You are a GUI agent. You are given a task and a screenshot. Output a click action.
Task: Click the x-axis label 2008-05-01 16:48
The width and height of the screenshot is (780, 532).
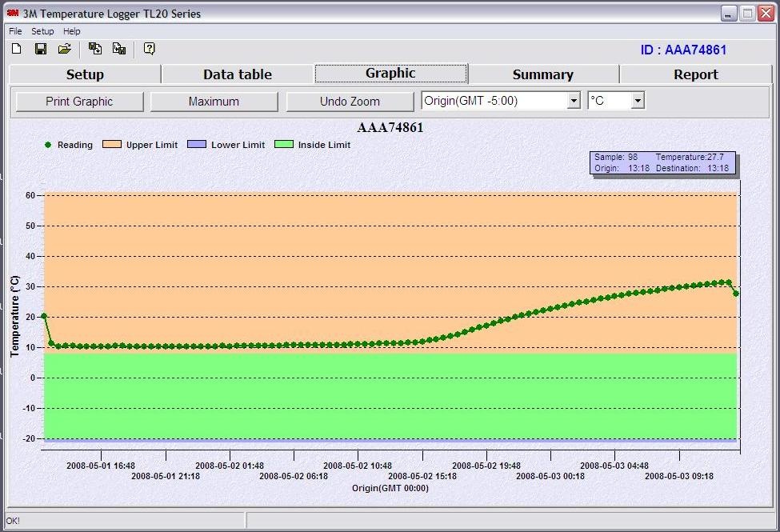(101, 466)
